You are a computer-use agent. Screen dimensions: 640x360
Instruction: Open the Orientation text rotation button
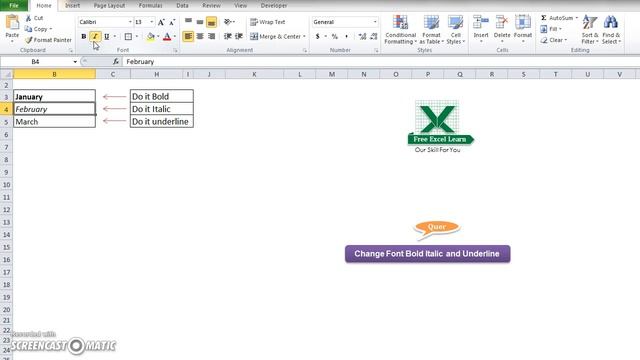click(x=229, y=22)
